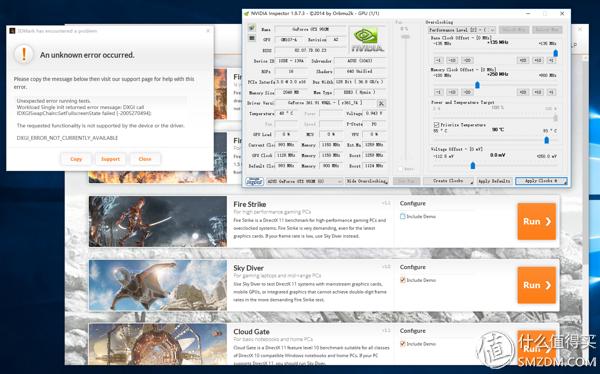Click the orange exclamation warning icon
This screenshot has height=374, width=600.
pyautogui.click(x=24, y=54)
